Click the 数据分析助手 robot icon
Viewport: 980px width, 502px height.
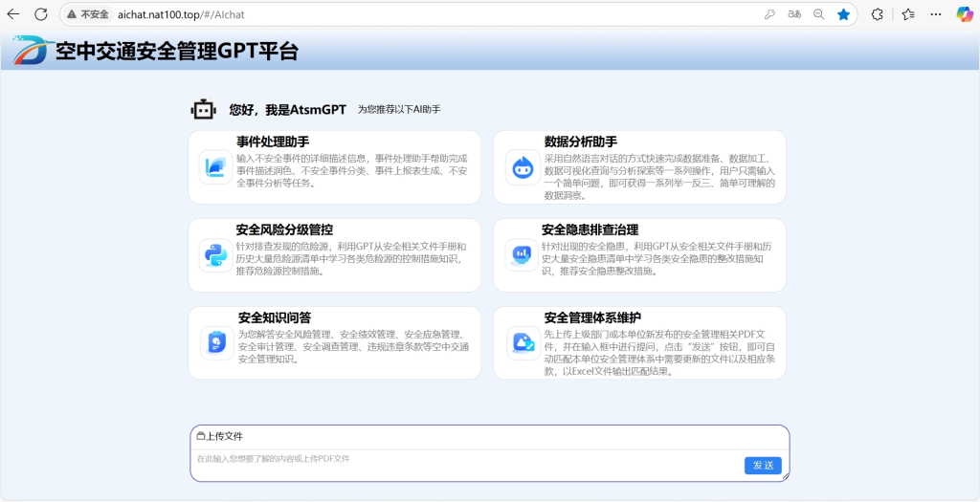(522, 167)
